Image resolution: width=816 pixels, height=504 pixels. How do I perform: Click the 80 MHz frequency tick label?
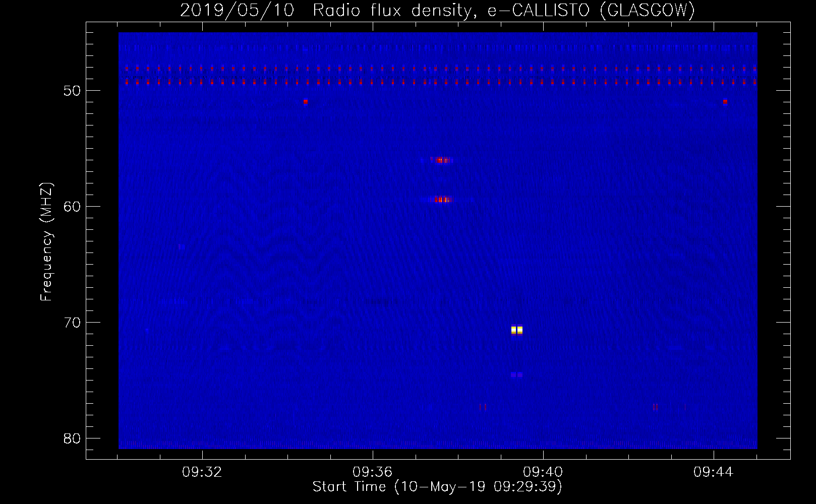72,438
